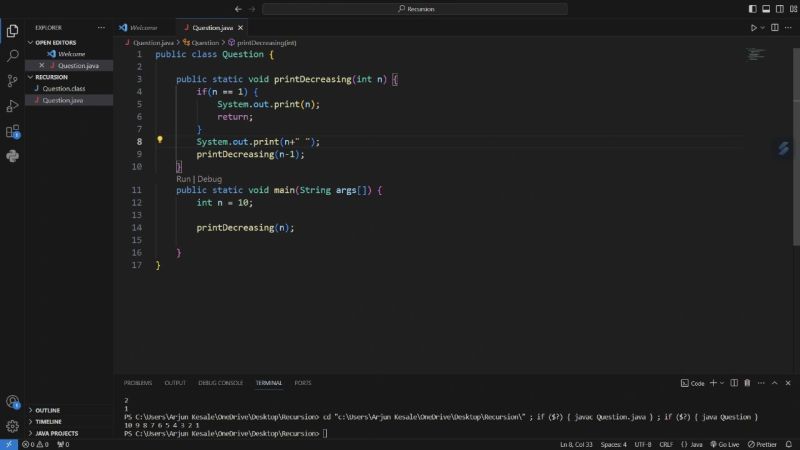The image size is (800, 450).
Task: Open notifications bell in status bar
Action: (789, 444)
